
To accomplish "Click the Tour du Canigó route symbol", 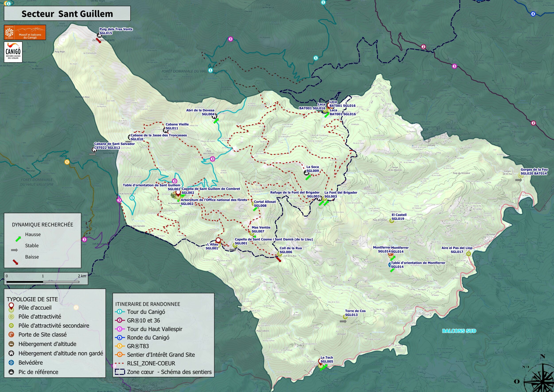I will click(x=120, y=312).
